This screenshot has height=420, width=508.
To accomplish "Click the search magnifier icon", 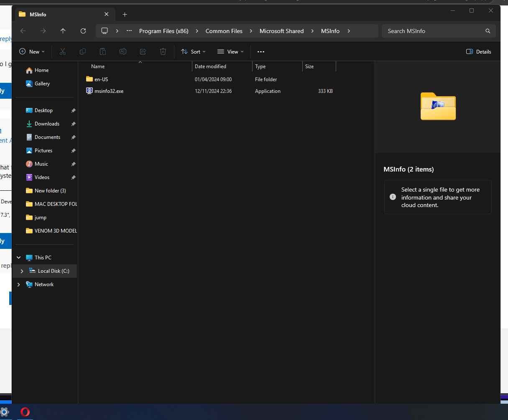I will 488,31.
